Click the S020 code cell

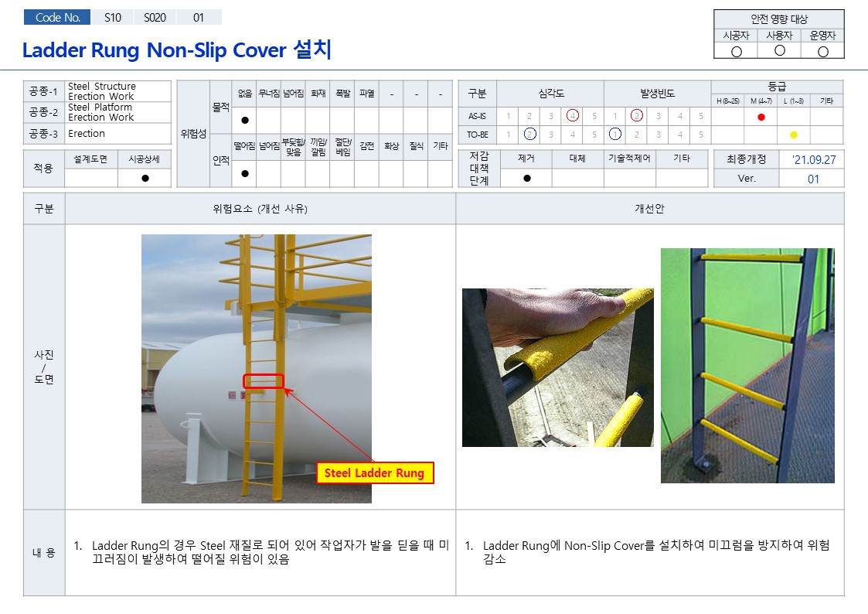pos(155,17)
